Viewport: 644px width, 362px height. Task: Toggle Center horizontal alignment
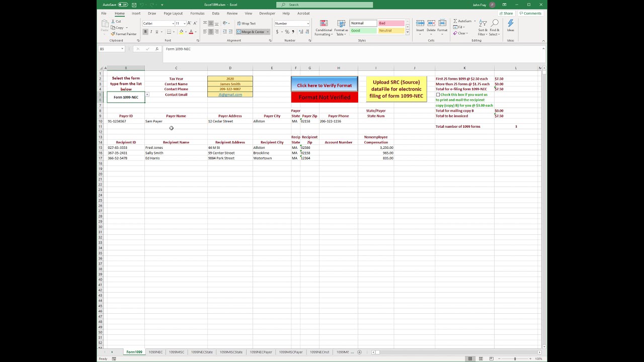(x=211, y=32)
